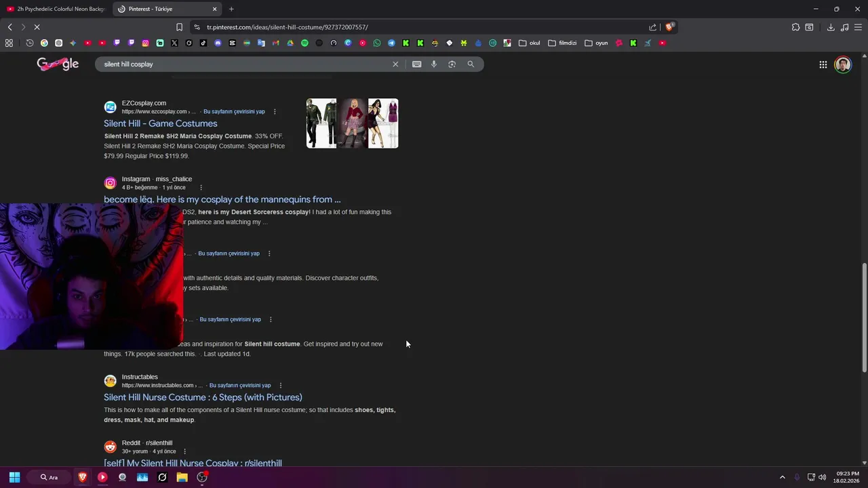Click the address bar URL
The image size is (868, 488).
[x=288, y=27]
